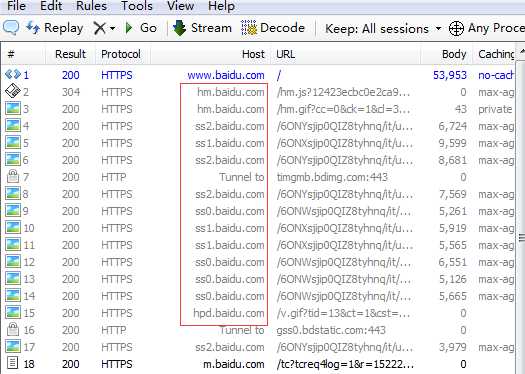Click the image icon of session 5
The height and width of the screenshot is (374, 525).
pos(13,143)
